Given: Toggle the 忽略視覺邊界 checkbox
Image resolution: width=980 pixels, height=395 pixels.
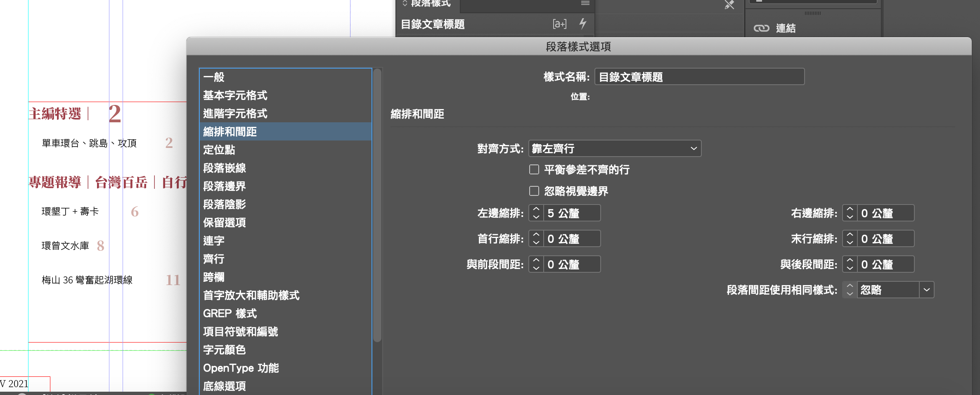Looking at the screenshot, I should pos(534,191).
